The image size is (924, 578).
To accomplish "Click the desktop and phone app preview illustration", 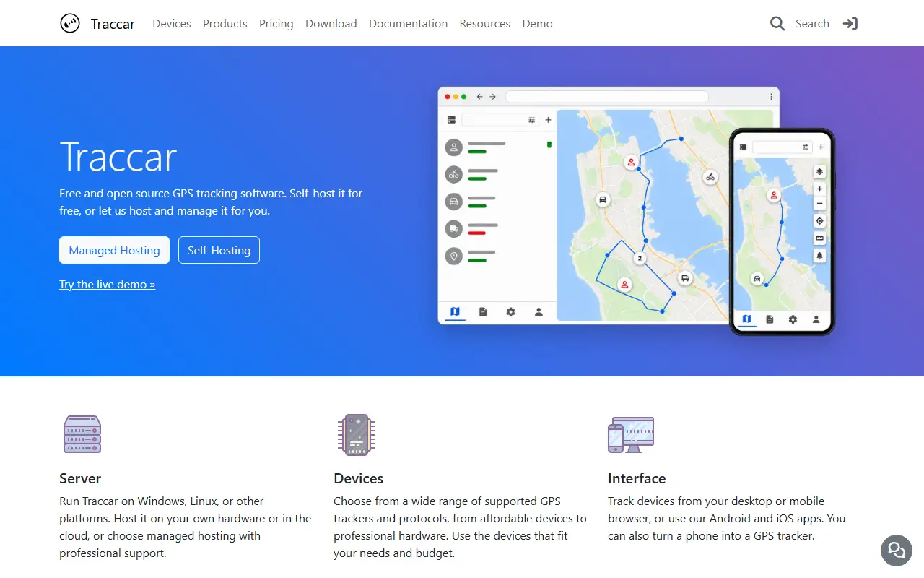I will coord(636,211).
